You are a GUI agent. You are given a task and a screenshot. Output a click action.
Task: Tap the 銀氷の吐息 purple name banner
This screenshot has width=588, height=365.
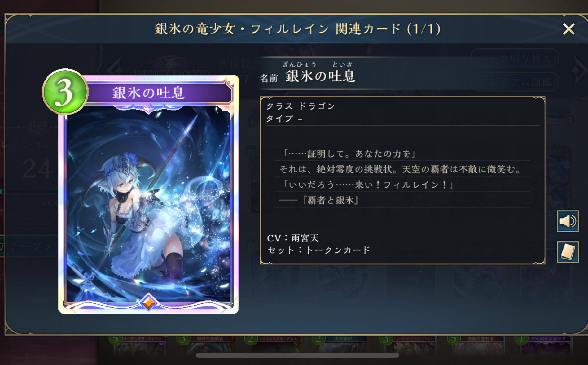point(159,93)
